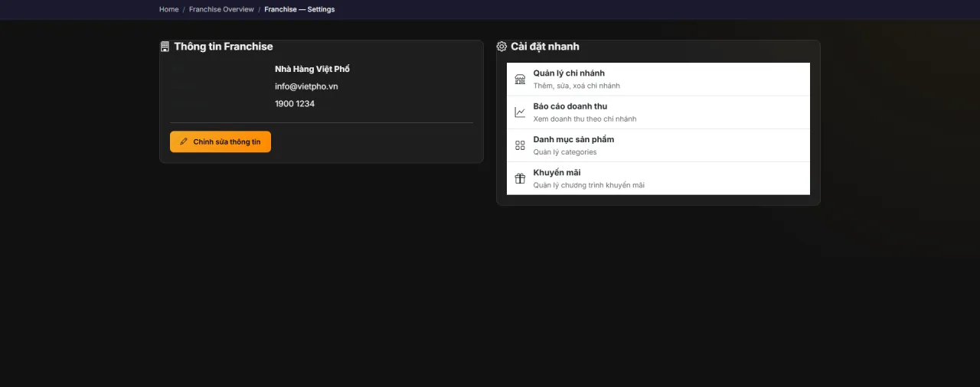Open Franchise Overview in the breadcrumb
The image size is (980, 387).
221,9
